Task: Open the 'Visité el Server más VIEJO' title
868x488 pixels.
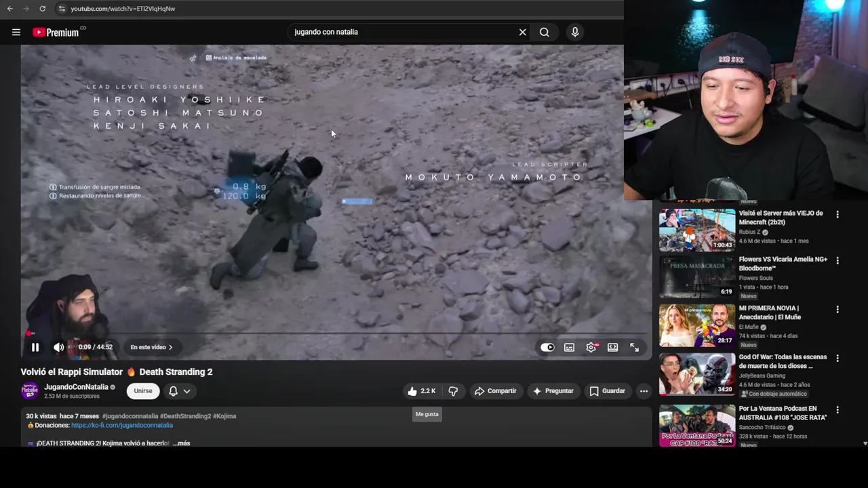Action: [x=781, y=218]
